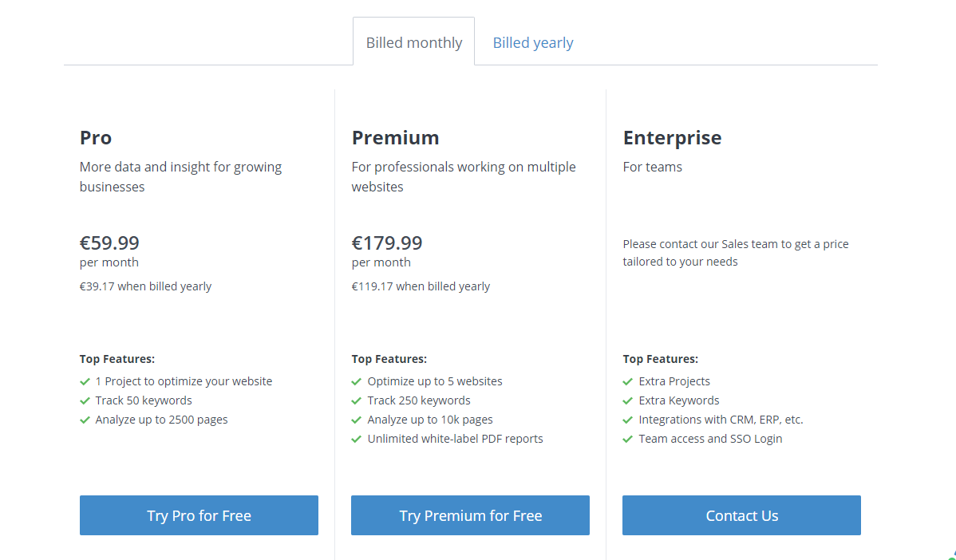956x560 pixels.
Task: Open the Billed yearly tab
Action: 532,43
